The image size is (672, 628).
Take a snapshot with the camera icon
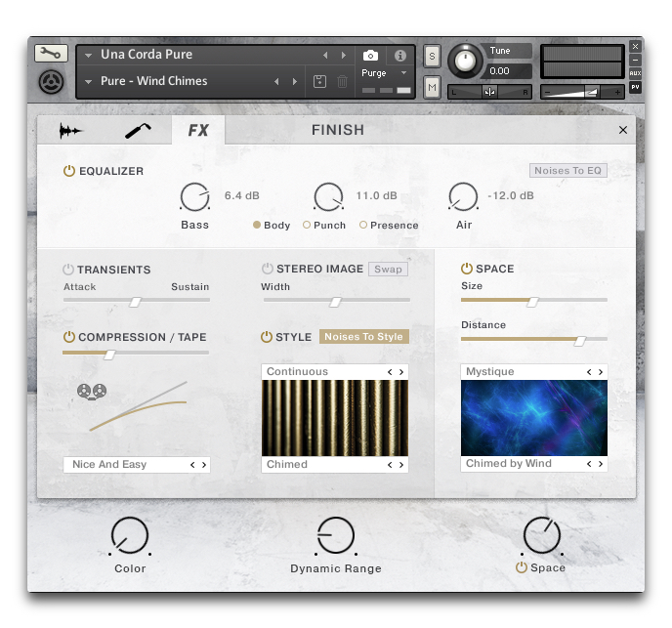pyautogui.click(x=370, y=56)
